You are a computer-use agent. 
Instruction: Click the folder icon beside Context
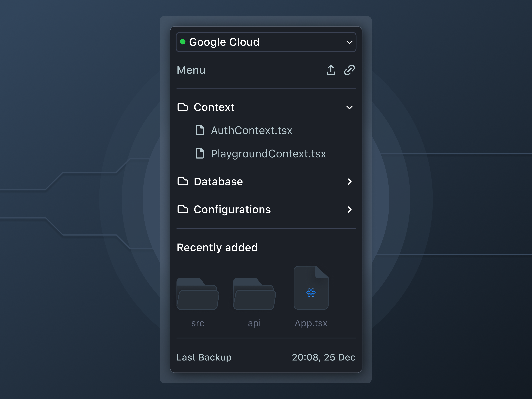click(183, 107)
